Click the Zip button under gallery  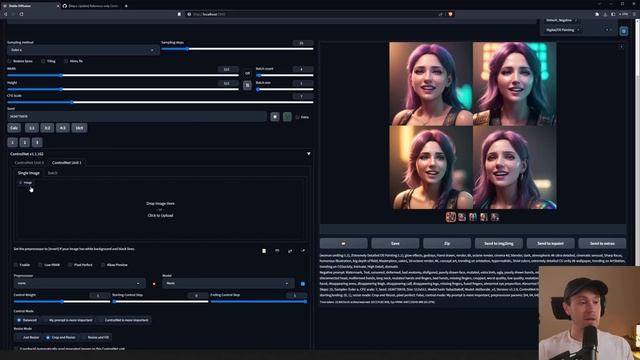(447, 243)
